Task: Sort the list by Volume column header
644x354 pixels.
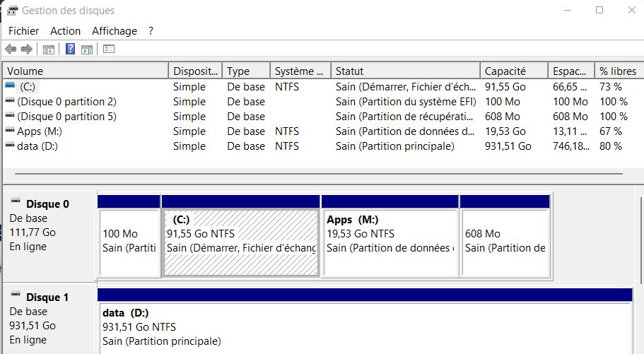Action: tap(85, 71)
